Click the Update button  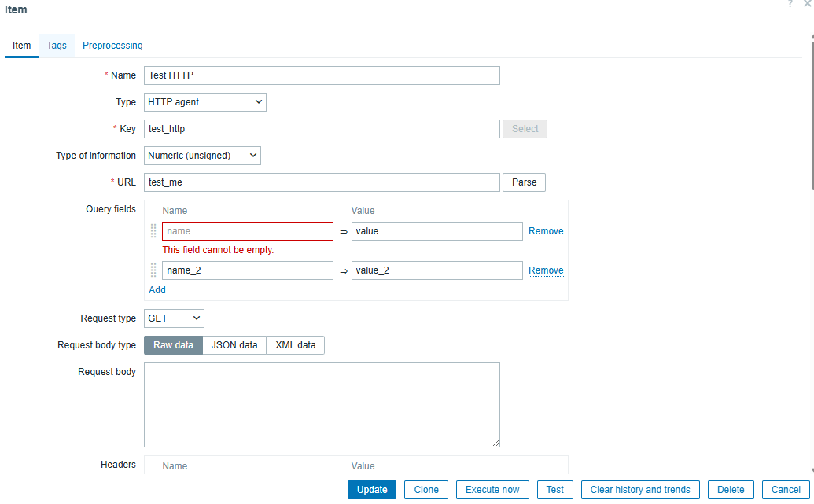point(372,490)
